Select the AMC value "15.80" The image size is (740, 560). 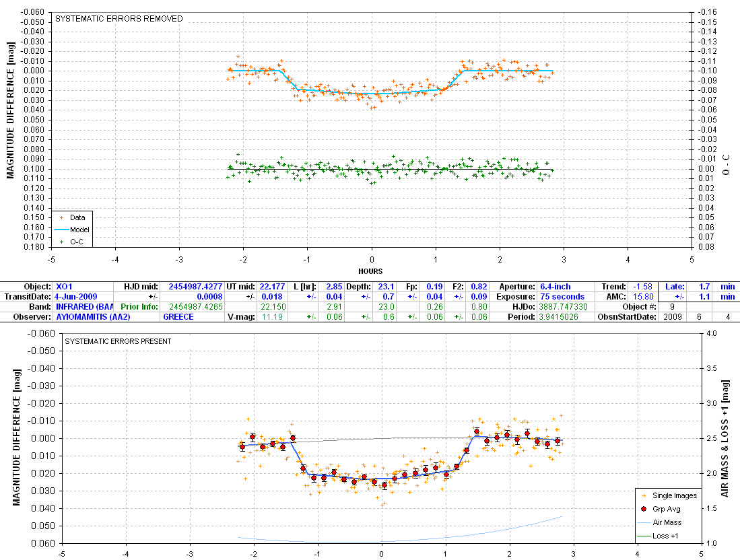pyautogui.click(x=643, y=297)
